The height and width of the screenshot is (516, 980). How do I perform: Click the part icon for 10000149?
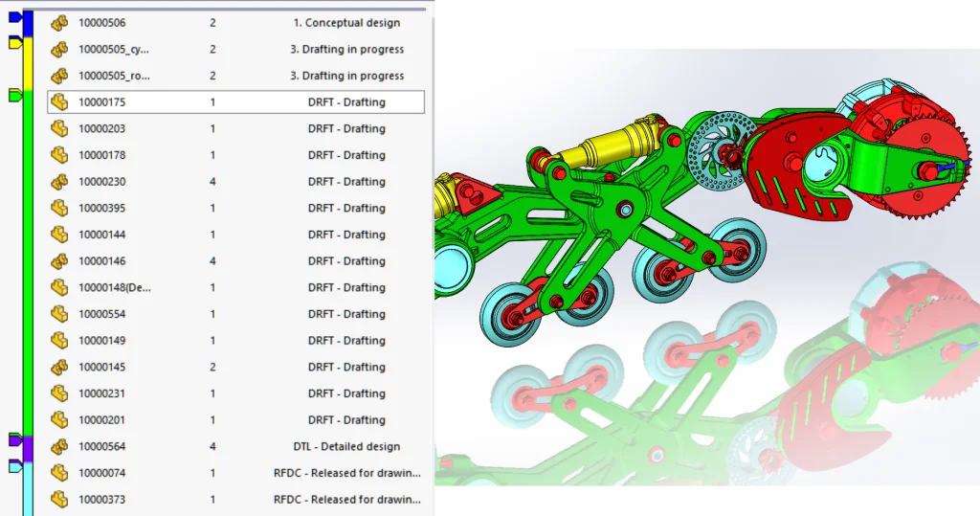[59, 340]
